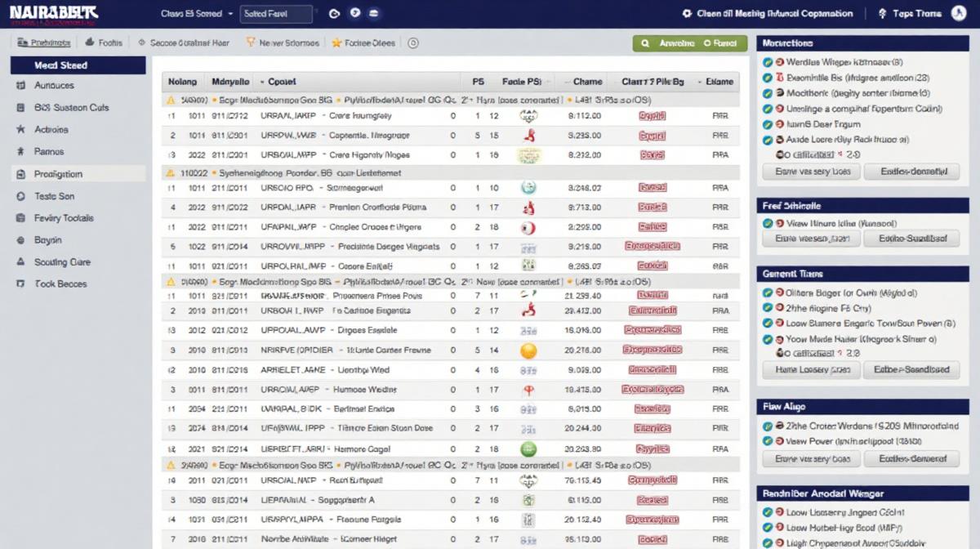
Task: Open the Cpoiet column header dropdown
Action: click(x=261, y=82)
